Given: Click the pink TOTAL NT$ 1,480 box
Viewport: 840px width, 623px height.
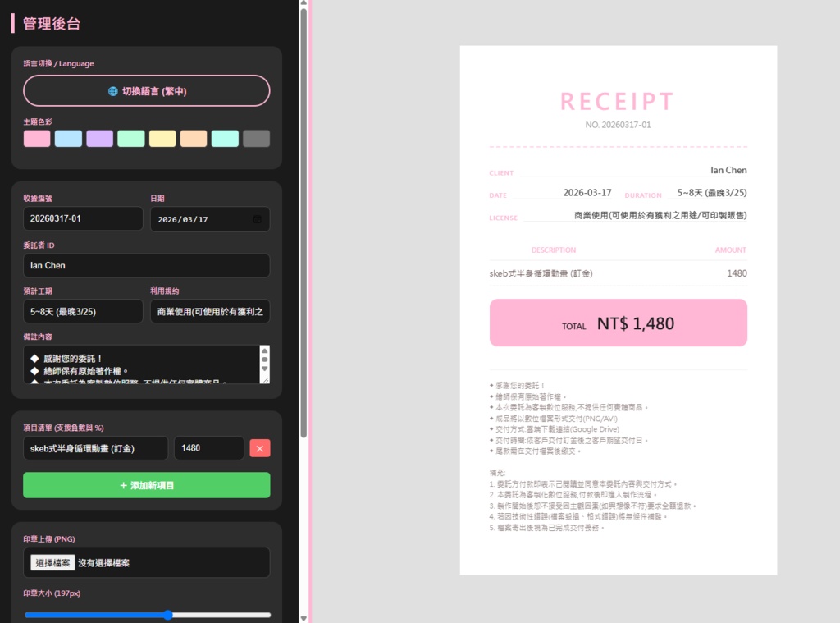Looking at the screenshot, I should [x=619, y=323].
